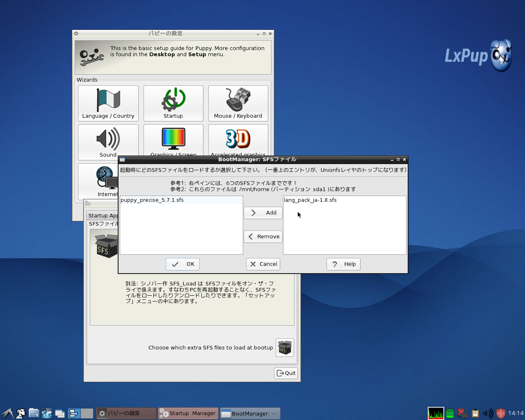Image resolution: width=525 pixels, height=420 pixels.
Task: Select puppy_precise_5.7.1.sfs in the left list
Action: (181, 200)
